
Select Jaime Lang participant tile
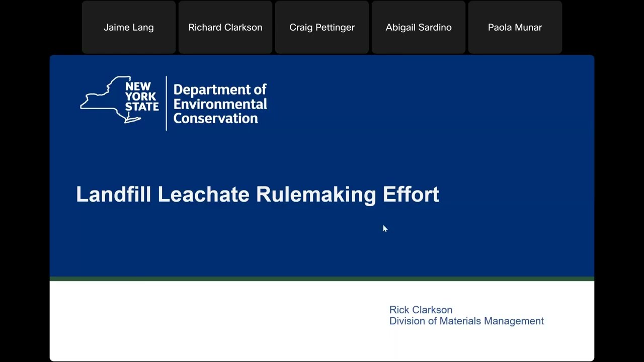click(x=129, y=27)
